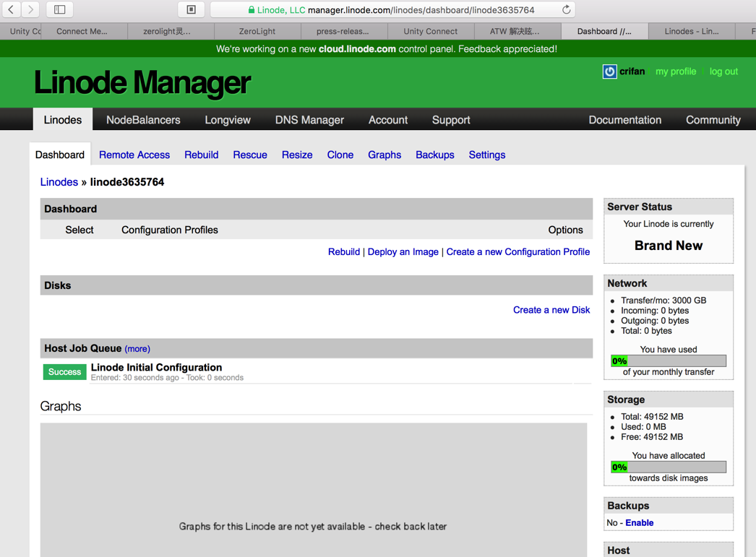This screenshot has width=756, height=557.
Task: Click the address bar URL field
Action: (392, 9)
